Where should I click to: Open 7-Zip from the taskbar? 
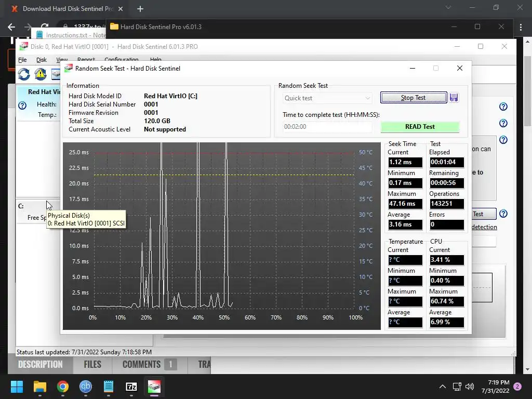(131, 387)
